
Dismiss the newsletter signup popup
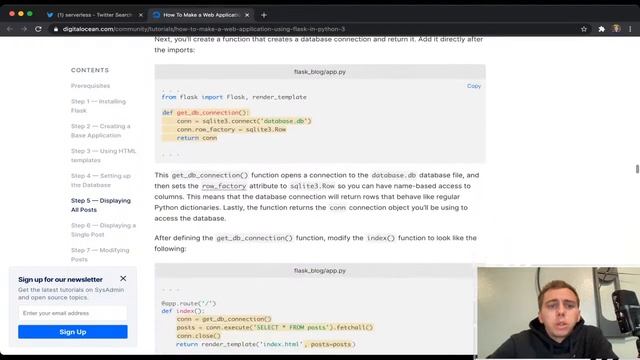point(123,278)
